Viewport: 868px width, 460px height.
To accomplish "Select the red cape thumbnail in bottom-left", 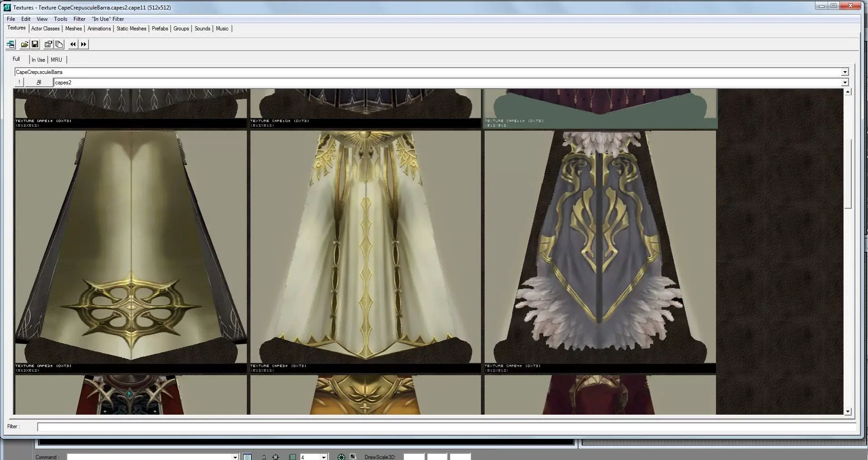I will coord(131,395).
